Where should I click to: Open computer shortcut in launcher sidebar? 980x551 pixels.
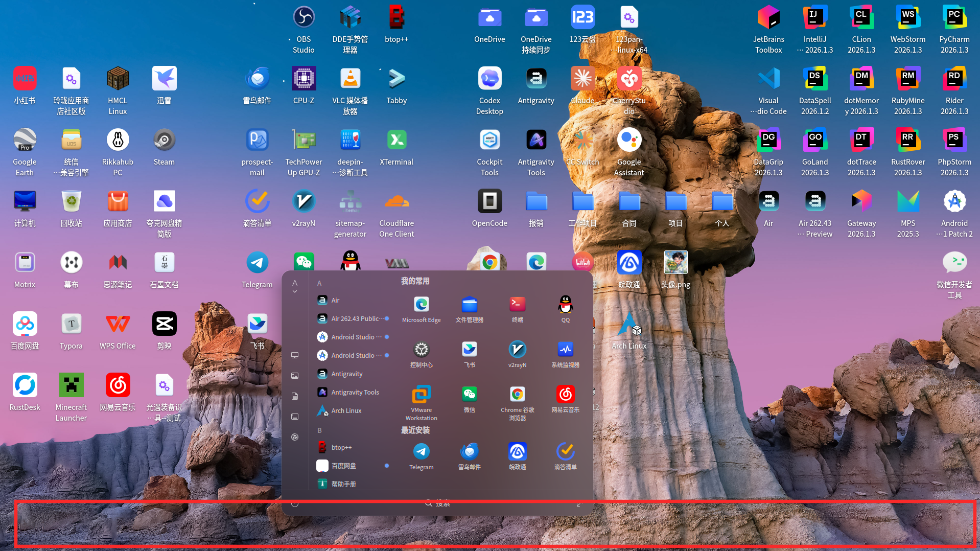295,355
